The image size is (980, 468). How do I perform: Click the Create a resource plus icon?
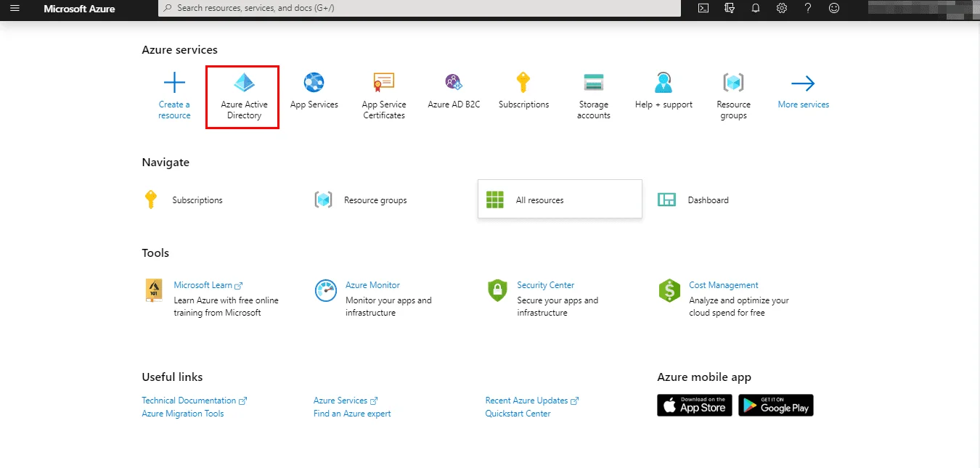coord(174,82)
